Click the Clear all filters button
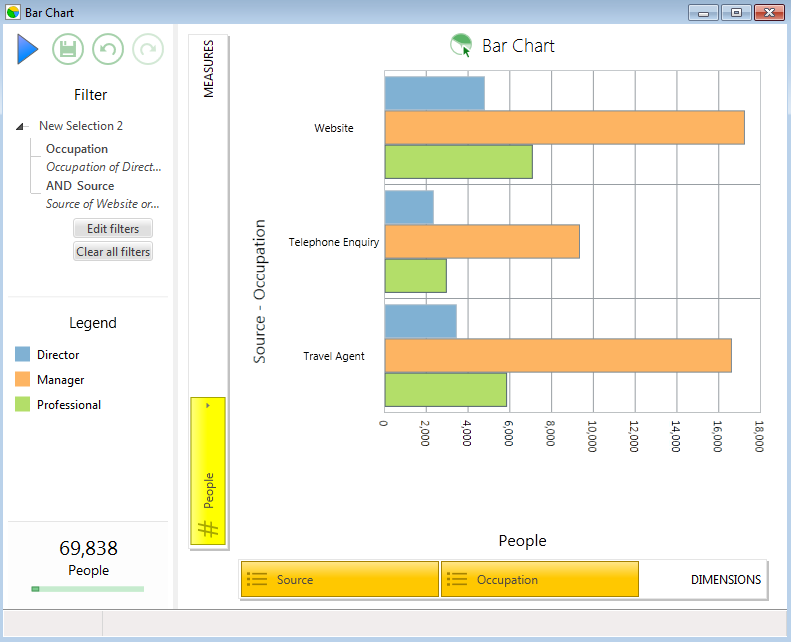The height and width of the screenshot is (642, 791). (113, 251)
